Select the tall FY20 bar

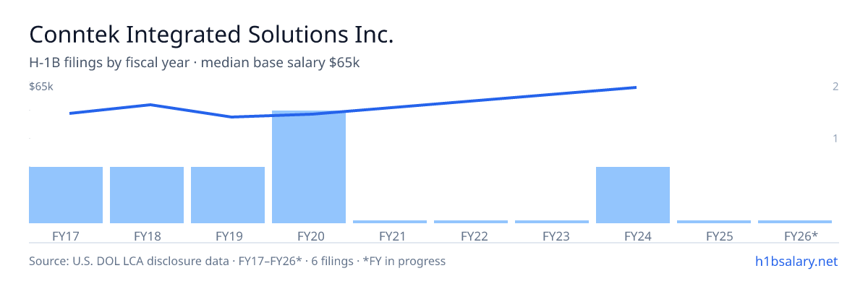pos(309,167)
